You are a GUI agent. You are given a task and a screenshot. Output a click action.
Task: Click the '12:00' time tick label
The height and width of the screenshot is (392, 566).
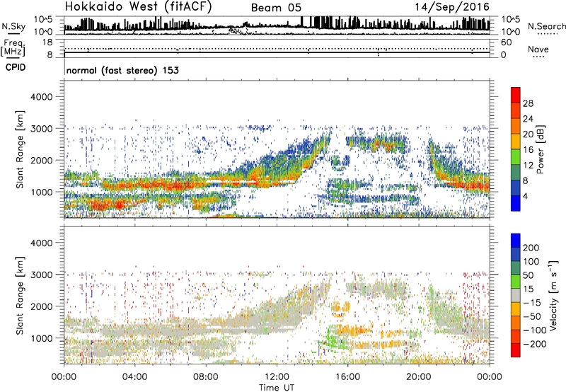tap(277, 377)
